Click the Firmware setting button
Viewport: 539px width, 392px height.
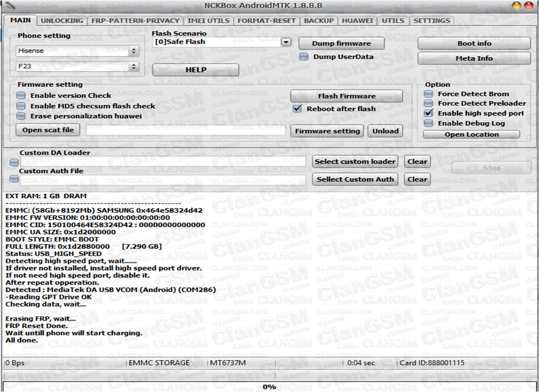coord(327,131)
